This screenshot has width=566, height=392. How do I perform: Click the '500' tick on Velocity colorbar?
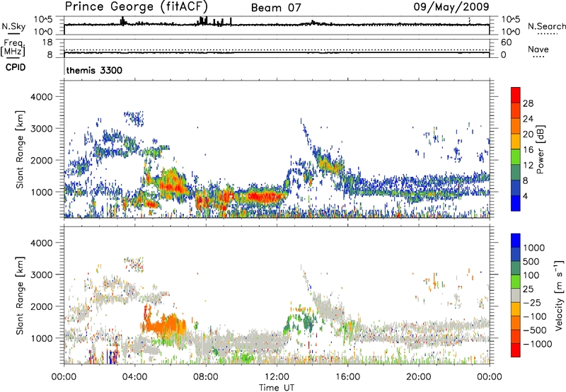532,261
